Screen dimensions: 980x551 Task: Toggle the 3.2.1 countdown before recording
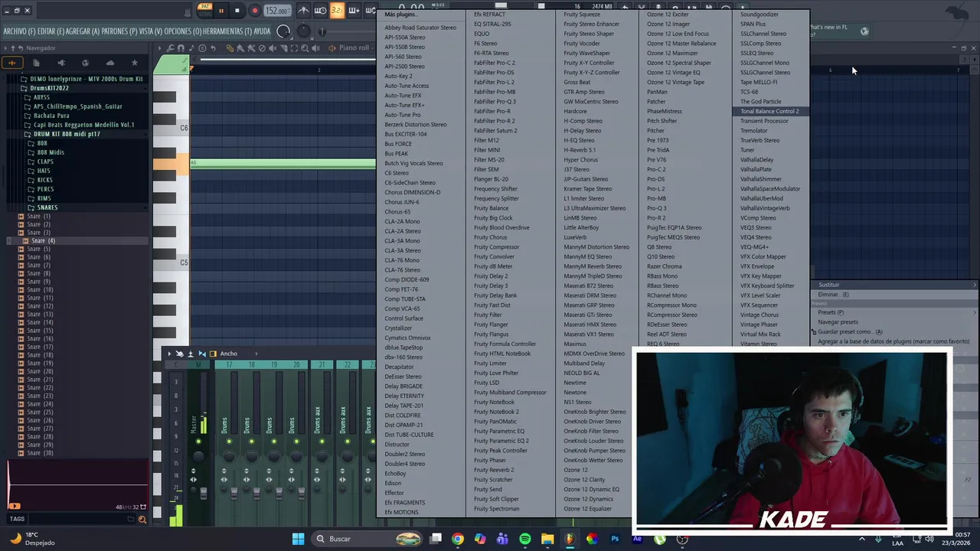click(x=337, y=11)
